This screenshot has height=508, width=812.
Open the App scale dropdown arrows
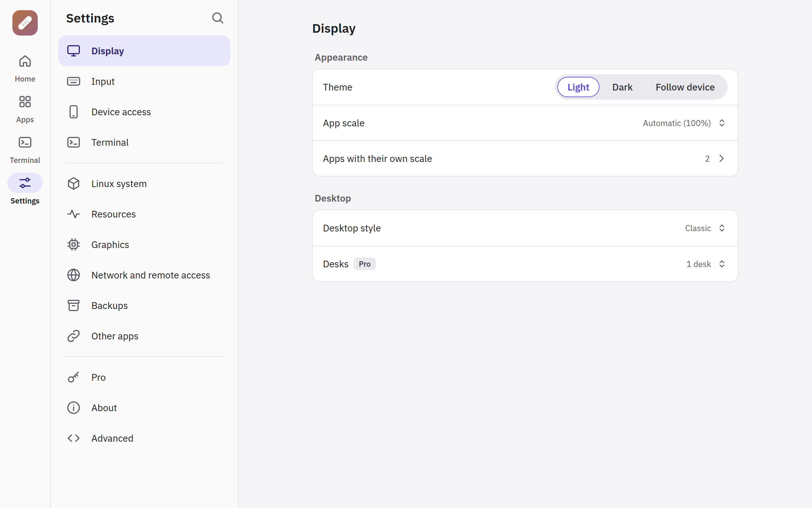coord(722,123)
